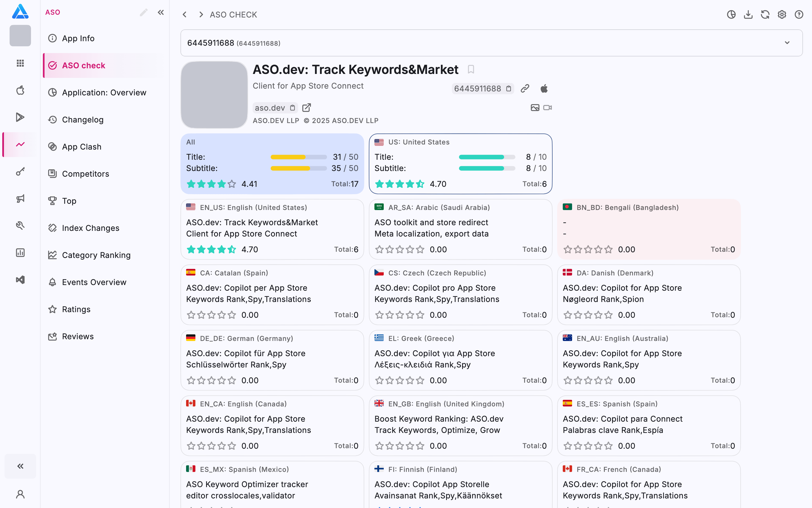Click the active trend line icon in left rail

tap(20, 144)
